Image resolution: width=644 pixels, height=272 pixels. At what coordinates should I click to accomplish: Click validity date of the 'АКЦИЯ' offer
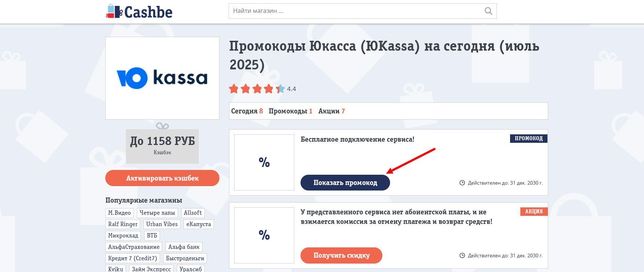point(505,255)
